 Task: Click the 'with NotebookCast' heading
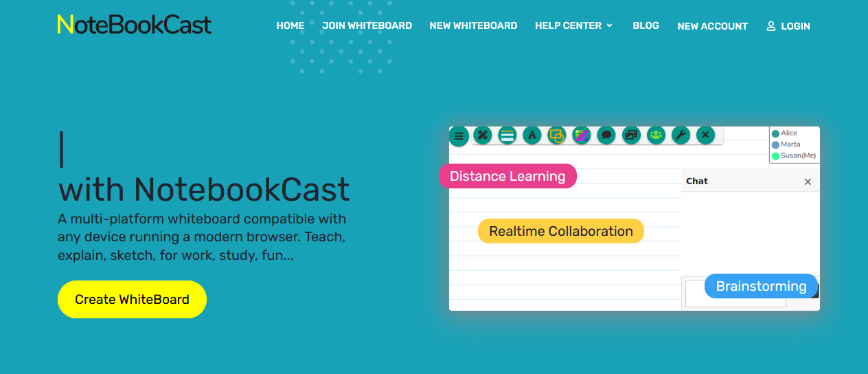[x=204, y=188]
